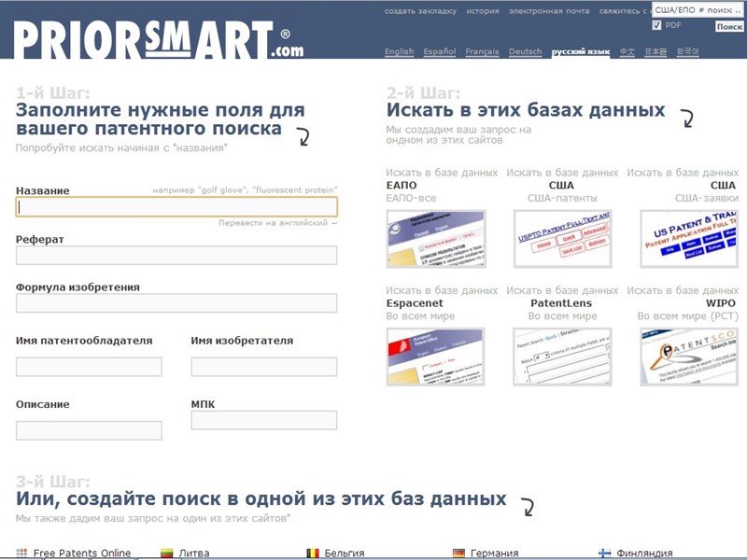Toggle the PDF checkbox
The height and width of the screenshot is (560, 747).
click(656, 25)
